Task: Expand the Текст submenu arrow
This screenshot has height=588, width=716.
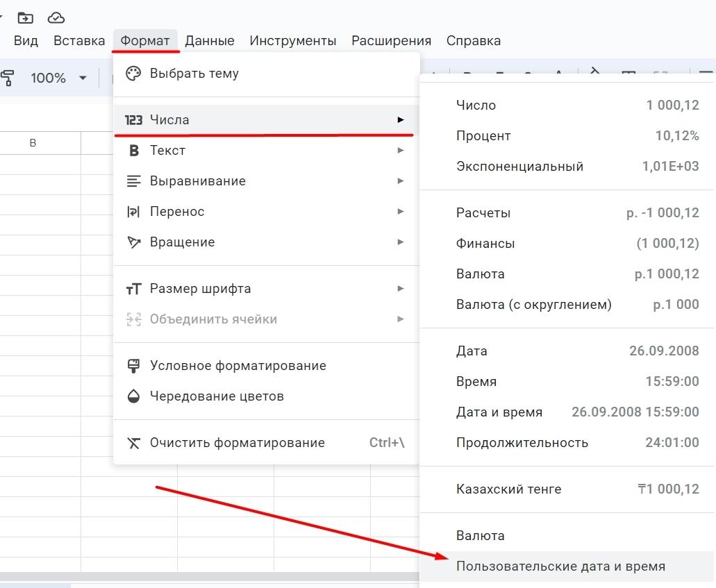Action: pos(401,151)
